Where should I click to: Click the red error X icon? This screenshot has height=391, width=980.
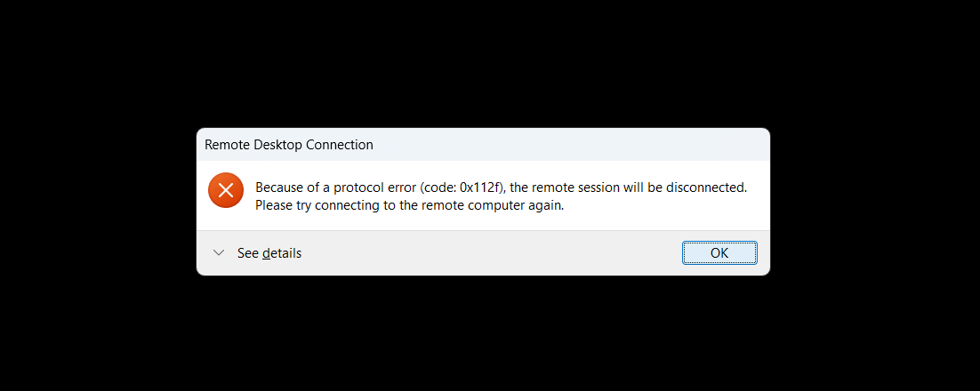(226, 190)
